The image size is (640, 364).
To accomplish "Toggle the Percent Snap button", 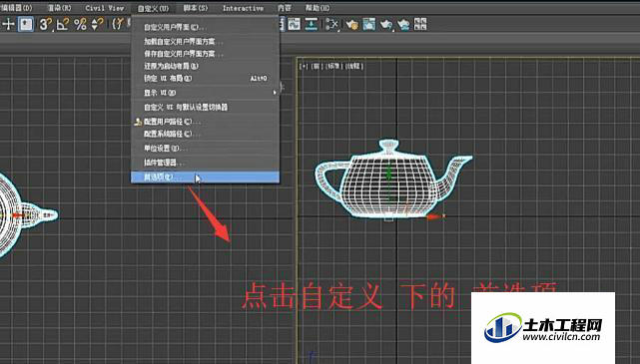I will 80,25.
